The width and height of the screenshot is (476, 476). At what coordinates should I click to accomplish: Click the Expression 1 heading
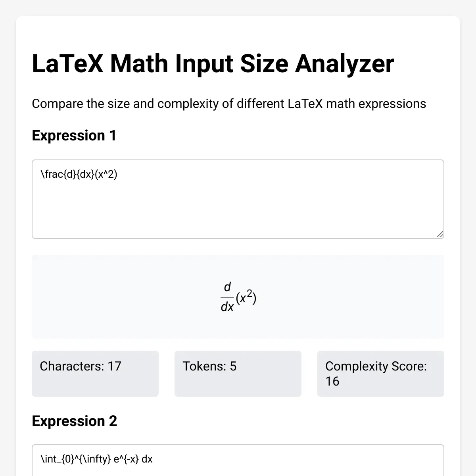[x=74, y=136]
